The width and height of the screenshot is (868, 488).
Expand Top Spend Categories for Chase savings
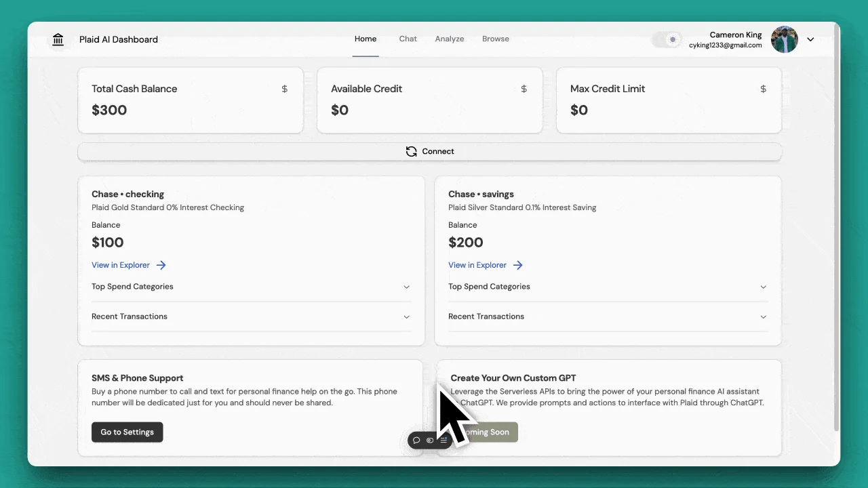tap(608, 287)
